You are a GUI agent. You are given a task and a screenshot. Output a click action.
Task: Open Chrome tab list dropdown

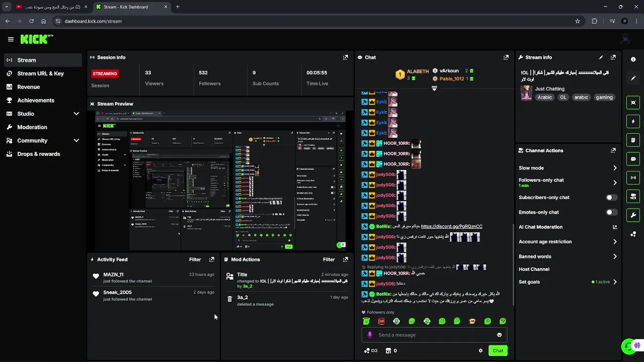7,7
